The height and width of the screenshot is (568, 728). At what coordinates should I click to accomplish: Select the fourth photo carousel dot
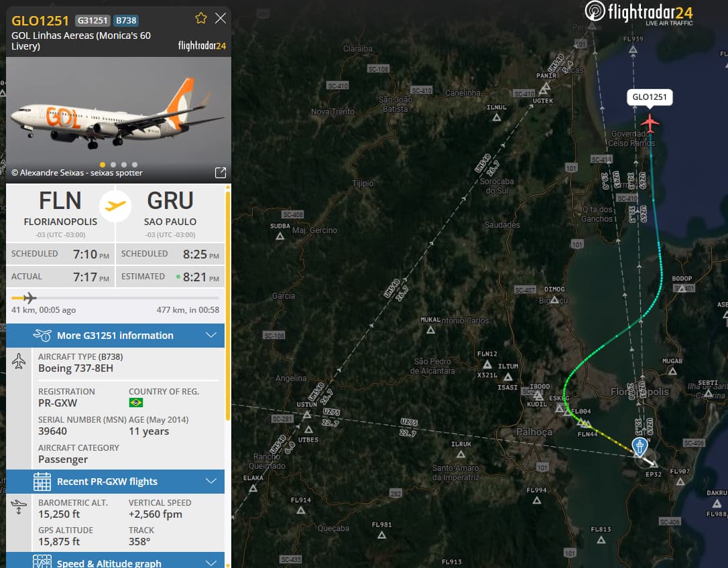tap(135, 165)
